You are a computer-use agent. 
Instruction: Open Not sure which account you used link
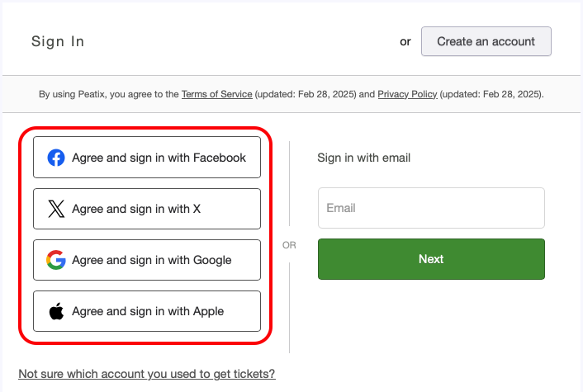(x=147, y=374)
